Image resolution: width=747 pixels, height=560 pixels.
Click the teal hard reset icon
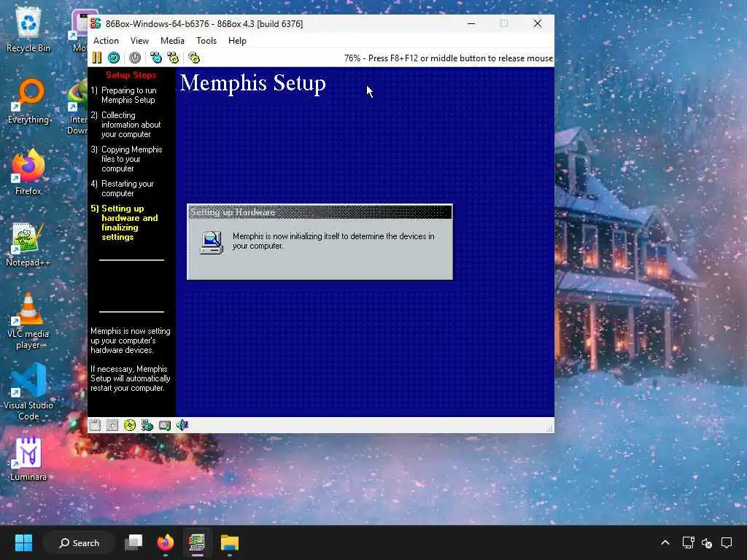pyautogui.click(x=113, y=58)
